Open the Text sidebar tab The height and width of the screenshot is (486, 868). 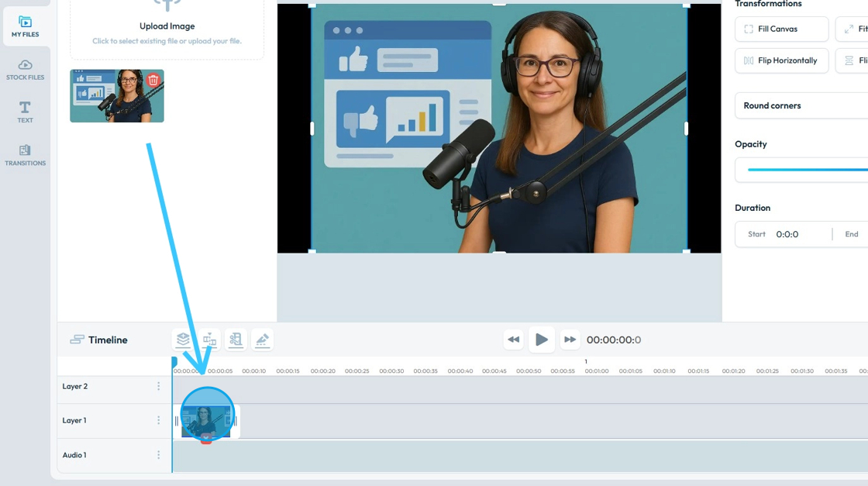click(25, 112)
